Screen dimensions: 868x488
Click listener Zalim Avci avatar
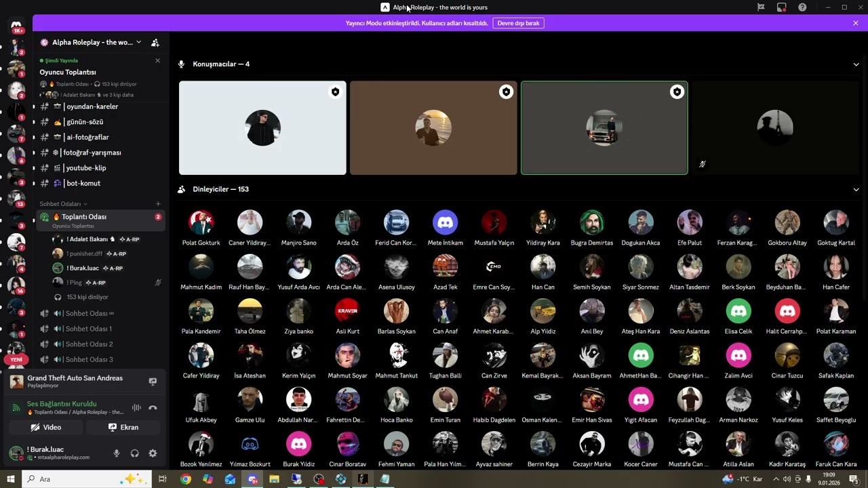[x=738, y=355]
